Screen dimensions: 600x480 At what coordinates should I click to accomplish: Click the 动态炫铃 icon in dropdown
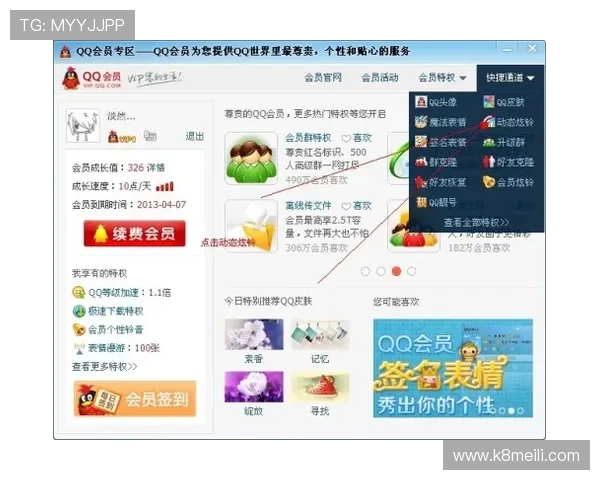(489, 122)
